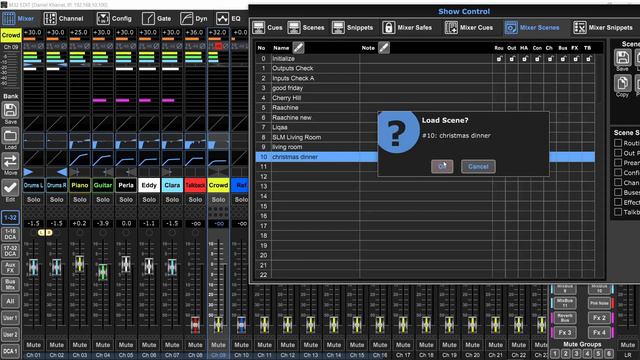This screenshot has width=640, height=360.
Task: Open the Mixer Cues tab
Action: tap(469, 27)
